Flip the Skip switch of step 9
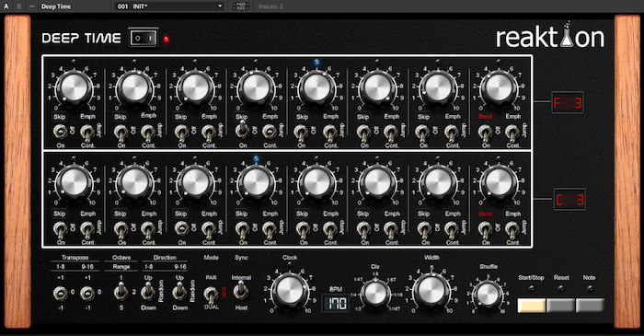This screenshot has width=644, height=336. pos(61,230)
